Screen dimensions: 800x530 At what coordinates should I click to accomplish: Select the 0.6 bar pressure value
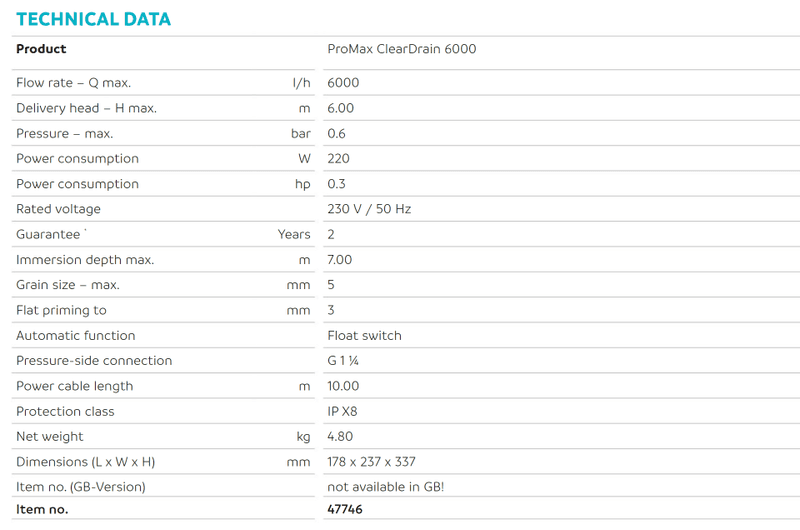point(336,133)
